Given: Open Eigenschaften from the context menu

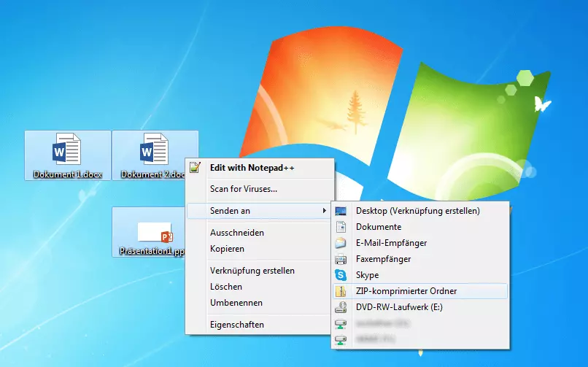Looking at the screenshot, I should 260,324.
